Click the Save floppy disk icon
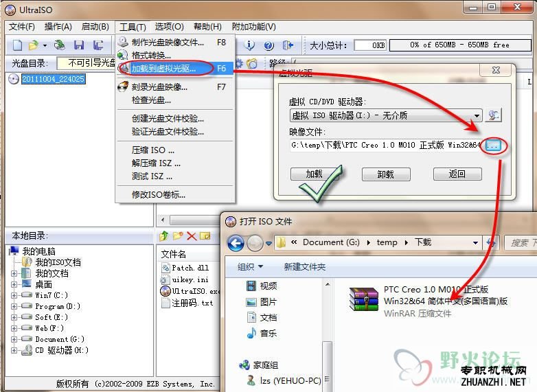This screenshot has width=537, height=392. [x=79, y=45]
